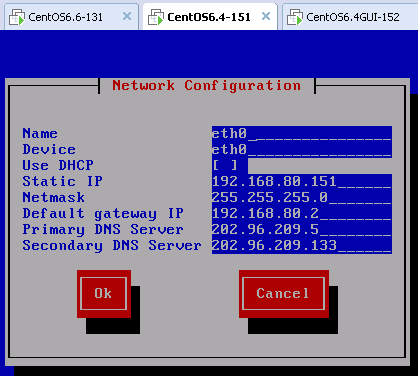Open the CentOS6.4GUI-152 tab

pyautogui.click(x=350, y=17)
